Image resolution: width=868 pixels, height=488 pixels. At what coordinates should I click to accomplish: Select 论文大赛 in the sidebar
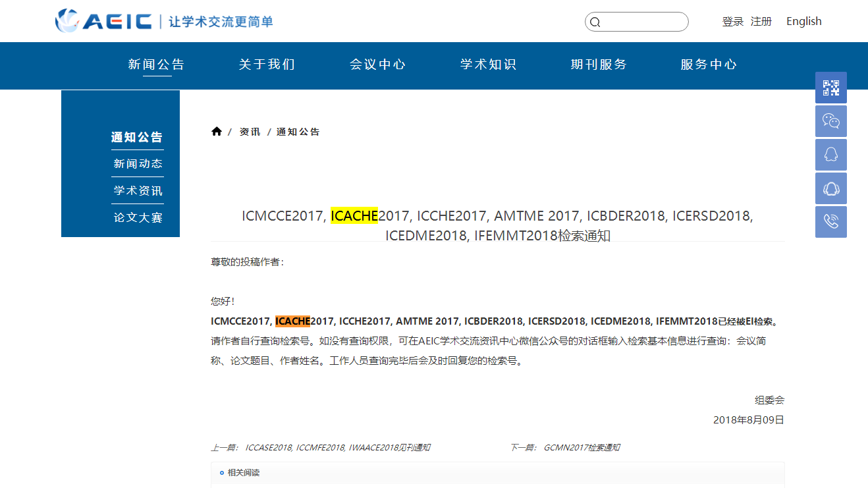tap(138, 217)
